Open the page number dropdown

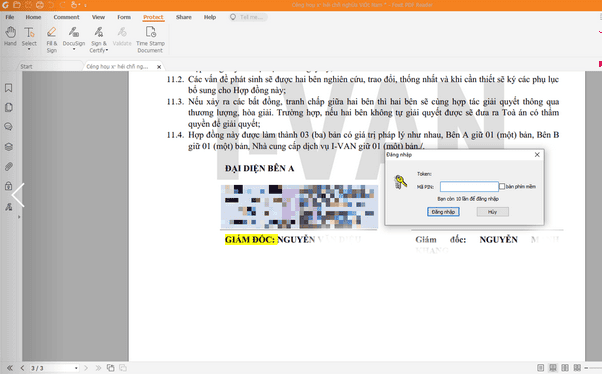coord(76,368)
